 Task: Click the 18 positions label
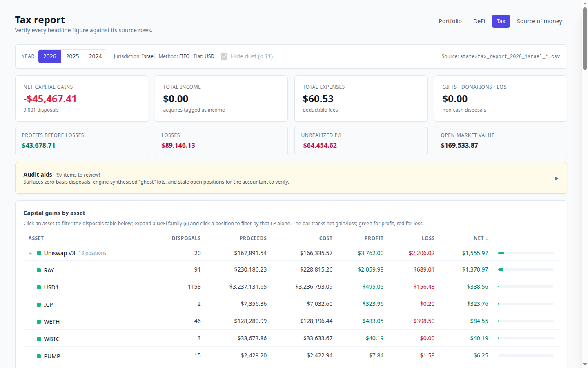click(x=92, y=253)
